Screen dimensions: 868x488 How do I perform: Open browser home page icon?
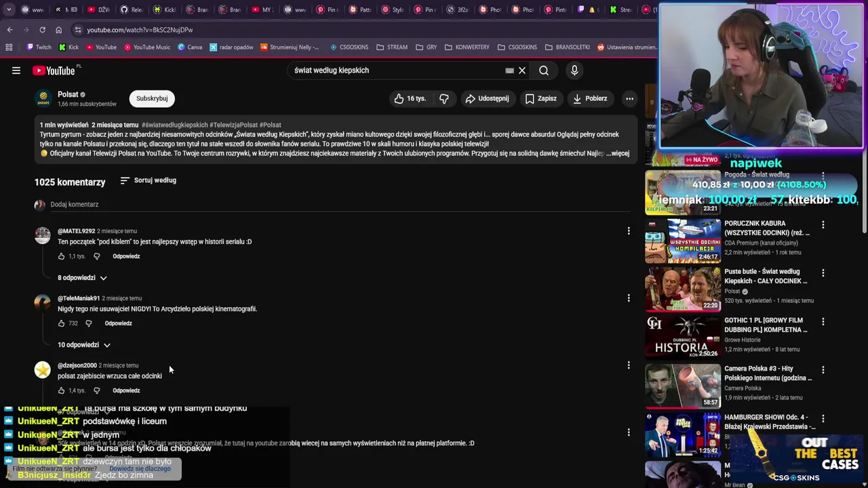(58, 30)
